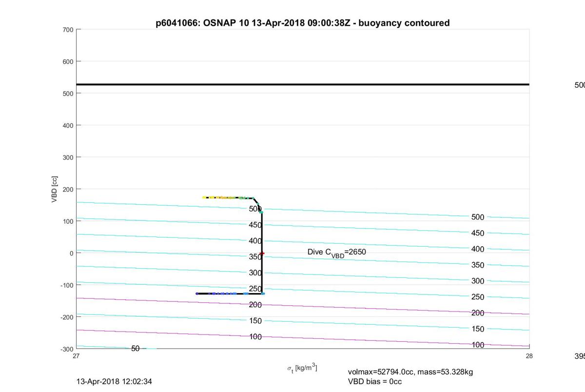Click the y-axis tick label 200

click(x=68, y=189)
